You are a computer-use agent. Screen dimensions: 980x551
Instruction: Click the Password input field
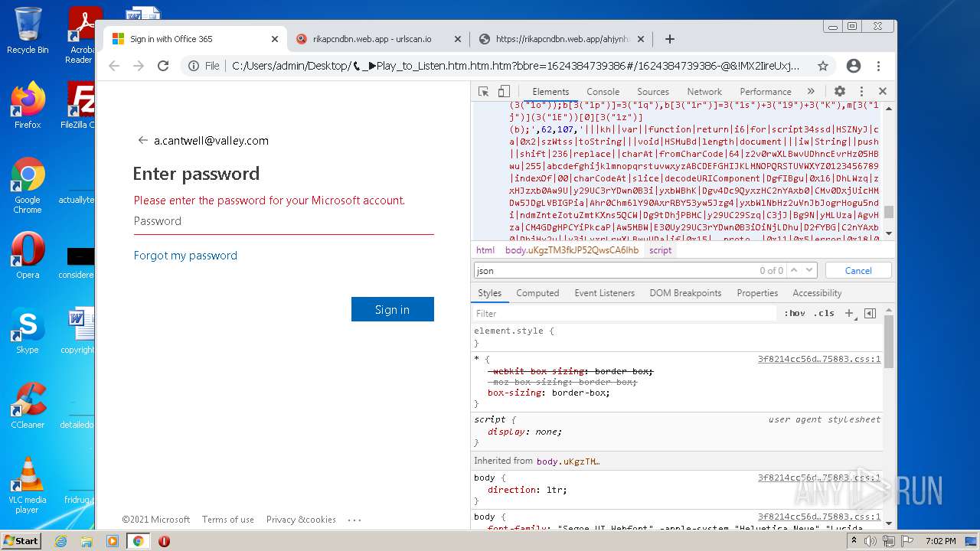[x=283, y=221]
